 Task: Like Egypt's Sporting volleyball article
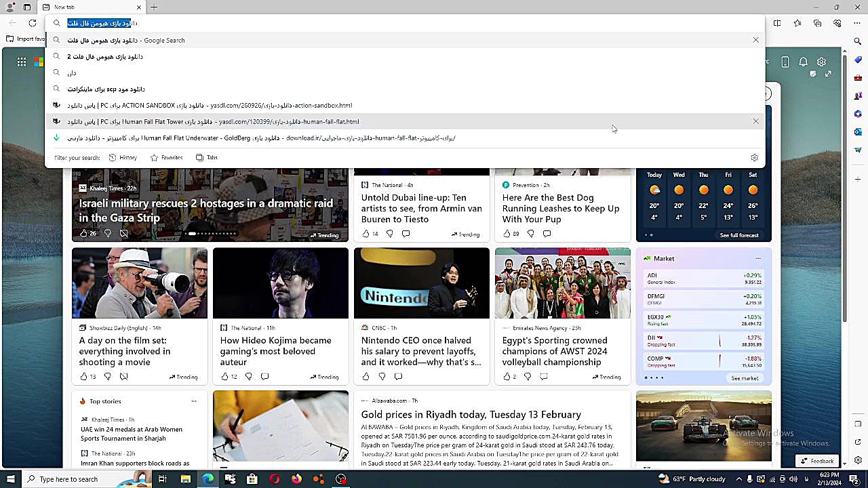(507, 376)
